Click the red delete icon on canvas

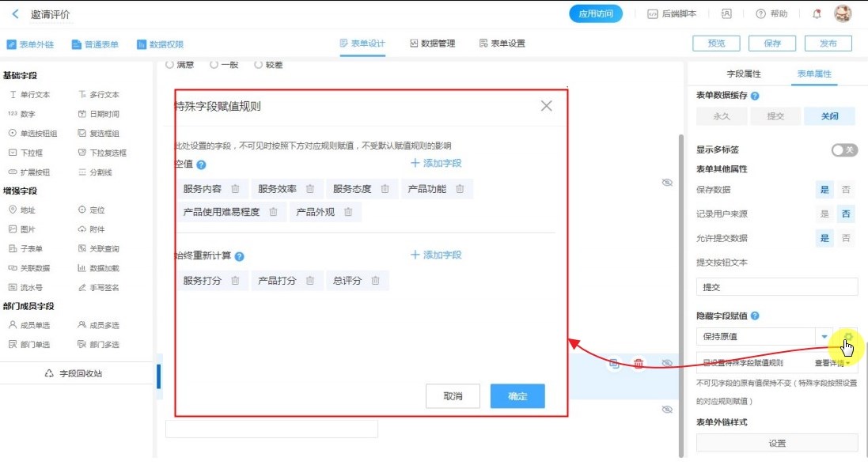(x=639, y=364)
